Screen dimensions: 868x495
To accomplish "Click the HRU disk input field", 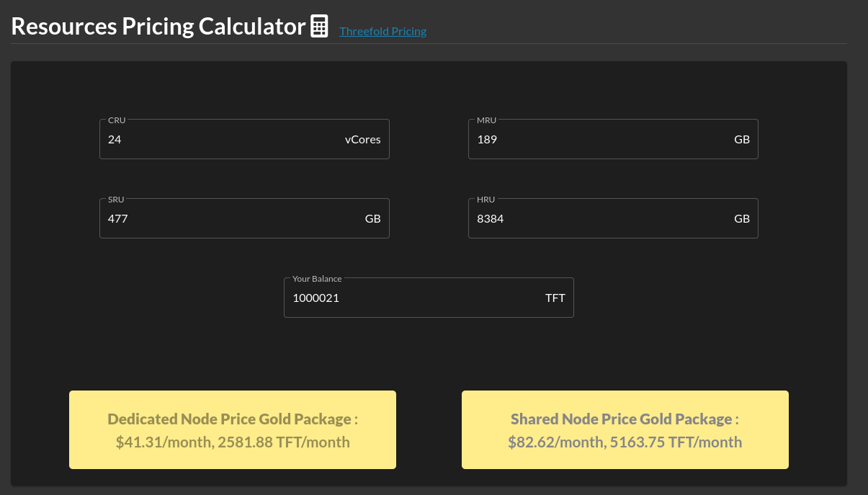I will point(613,218).
